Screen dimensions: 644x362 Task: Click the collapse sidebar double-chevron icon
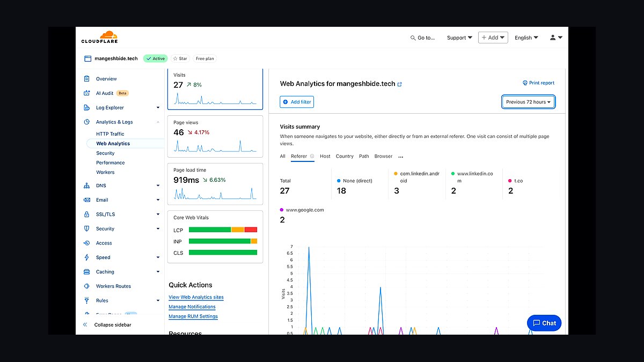85,325
